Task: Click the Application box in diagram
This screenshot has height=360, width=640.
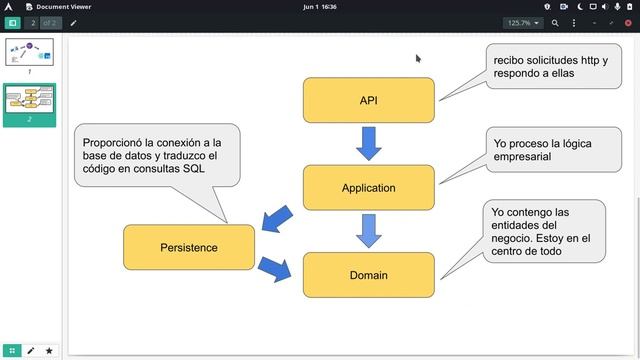Action: (369, 188)
